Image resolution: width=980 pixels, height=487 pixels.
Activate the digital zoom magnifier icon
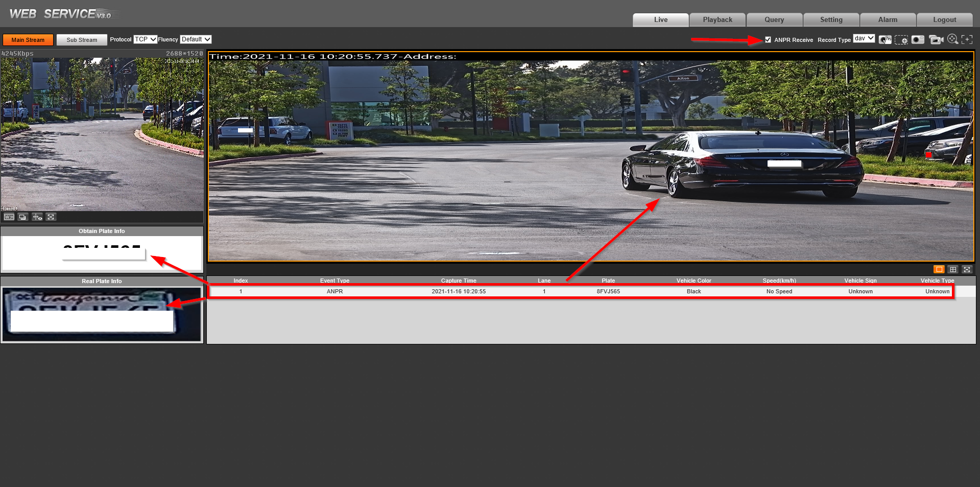pyautogui.click(x=952, y=39)
